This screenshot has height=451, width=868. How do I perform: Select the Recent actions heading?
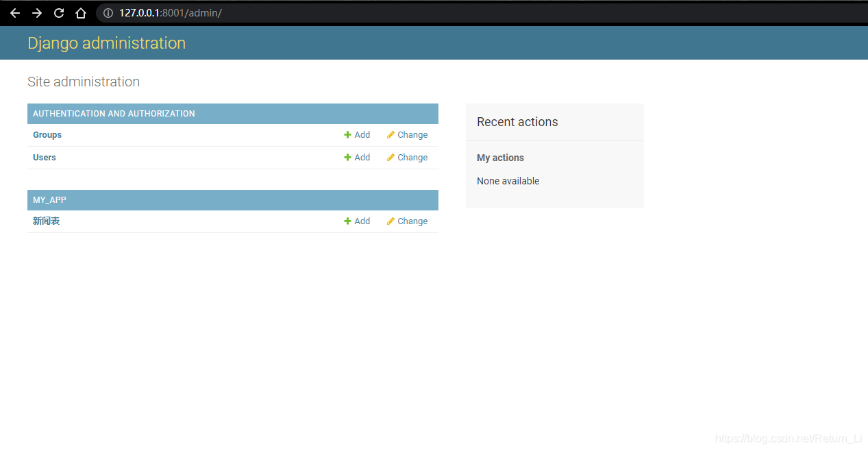pyautogui.click(x=517, y=122)
